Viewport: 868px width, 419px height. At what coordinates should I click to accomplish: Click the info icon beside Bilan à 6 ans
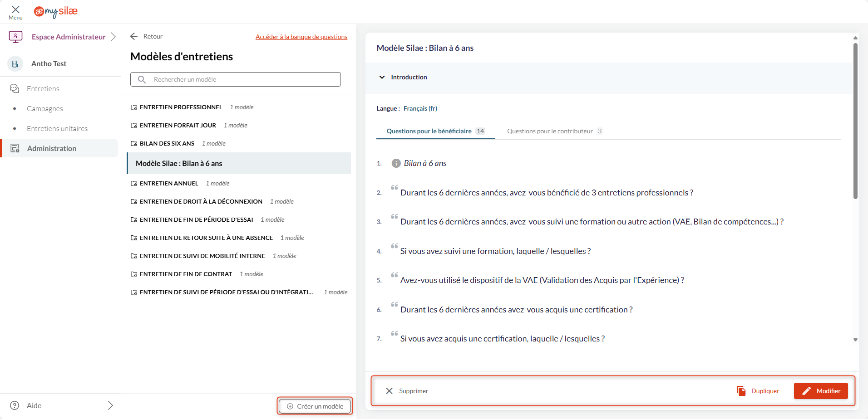396,163
